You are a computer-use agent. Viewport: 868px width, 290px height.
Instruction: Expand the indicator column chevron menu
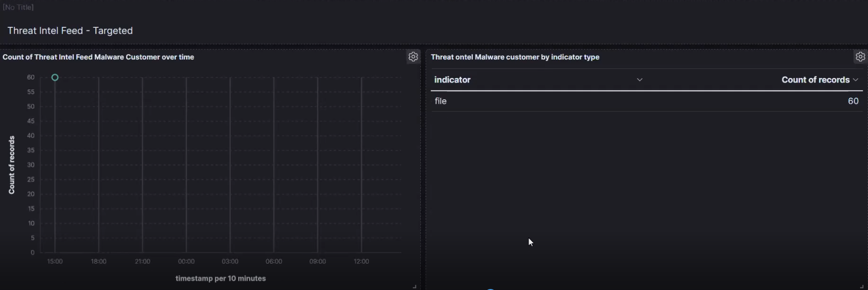pyautogui.click(x=640, y=80)
